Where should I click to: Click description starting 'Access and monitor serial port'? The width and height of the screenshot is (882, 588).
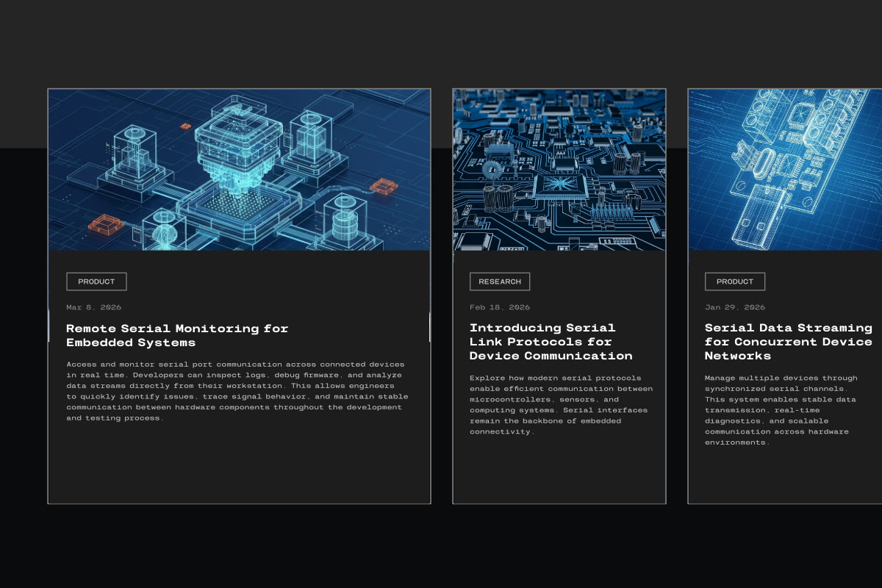pos(237,391)
